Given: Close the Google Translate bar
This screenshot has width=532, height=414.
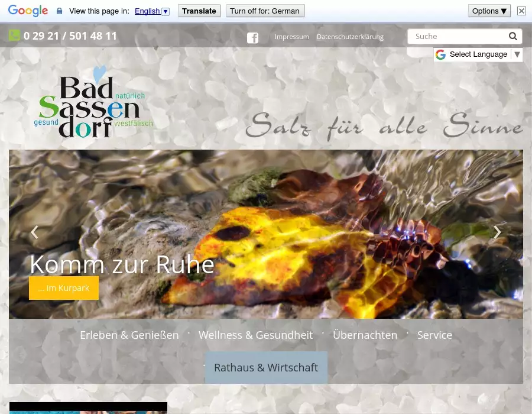Looking at the screenshot, I should point(521,11).
